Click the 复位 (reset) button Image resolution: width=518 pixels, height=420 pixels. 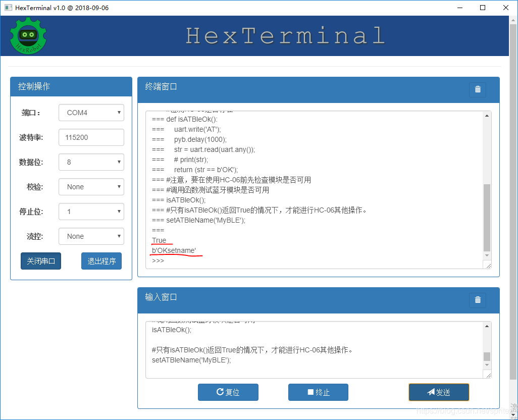point(228,392)
